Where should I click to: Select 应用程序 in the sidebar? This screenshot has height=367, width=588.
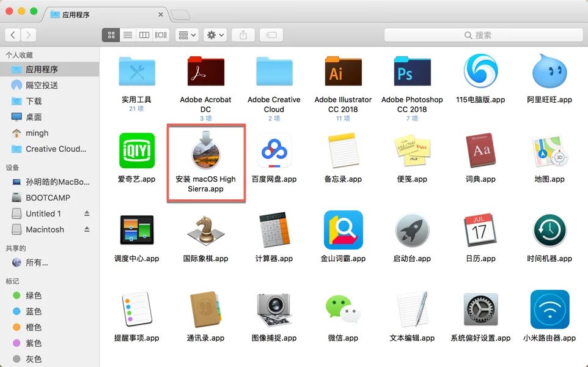click(x=50, y=69)
